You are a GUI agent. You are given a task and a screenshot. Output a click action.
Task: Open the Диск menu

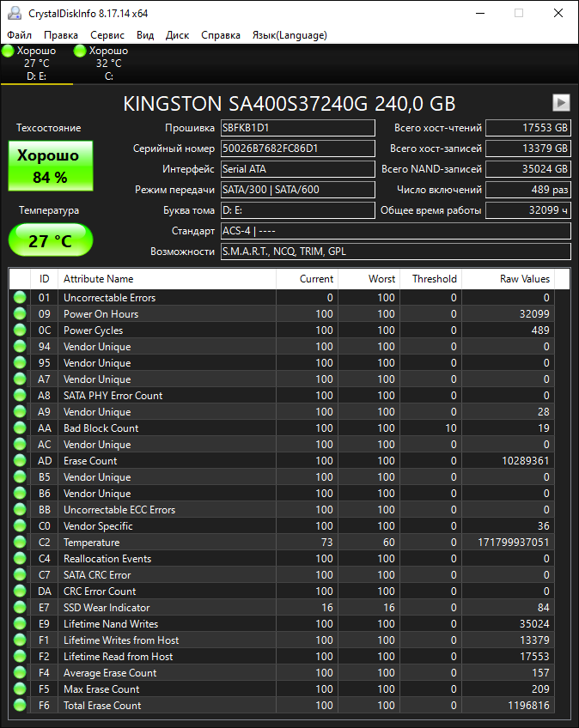pos(178,35)
